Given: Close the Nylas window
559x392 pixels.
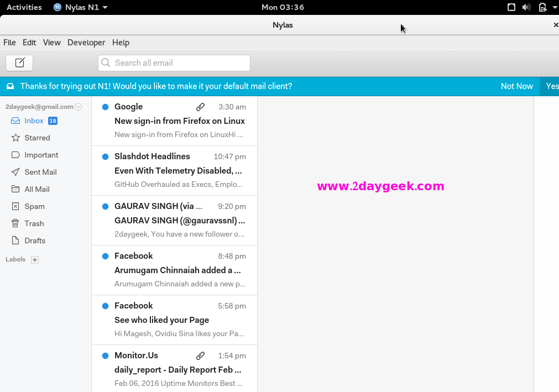Looking at the screenshot, I should pyautogui.click(x=556, y=25).
